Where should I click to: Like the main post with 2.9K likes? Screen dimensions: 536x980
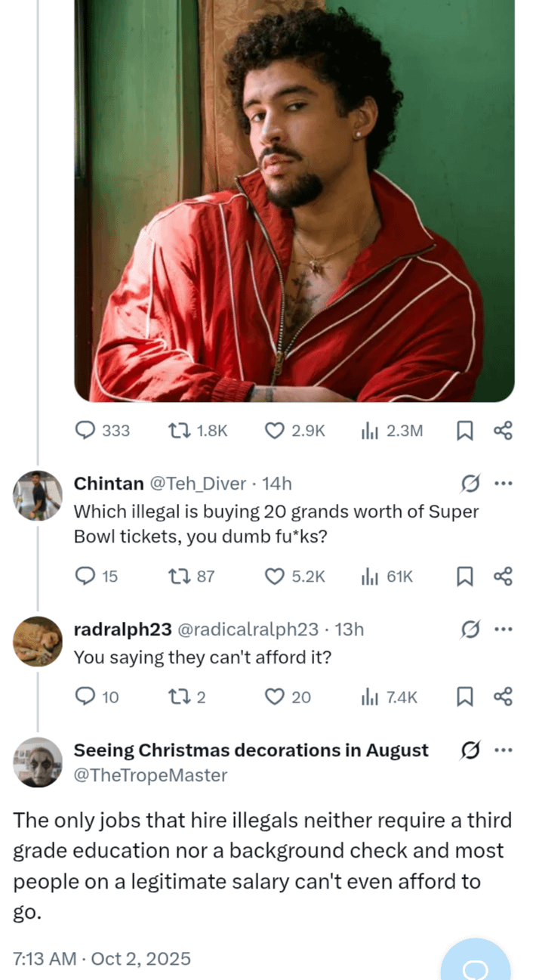click(275, 431)
